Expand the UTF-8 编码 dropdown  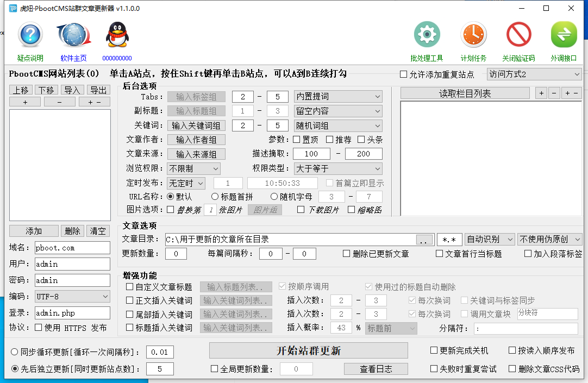pos(72,297)
